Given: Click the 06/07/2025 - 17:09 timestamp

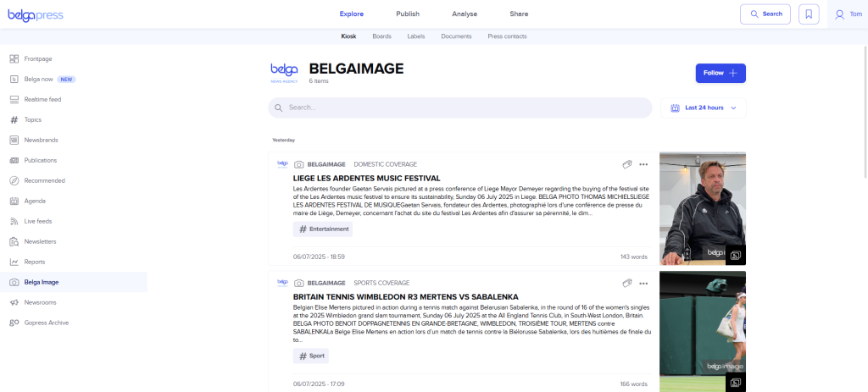Looking at the screenshot, I should click(x=319, y=384).
